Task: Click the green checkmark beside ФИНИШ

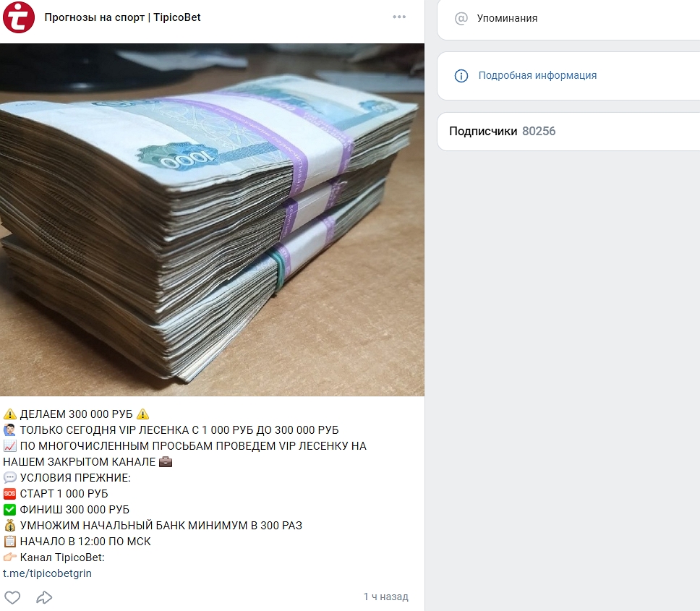Action: (x=10, y=510)
